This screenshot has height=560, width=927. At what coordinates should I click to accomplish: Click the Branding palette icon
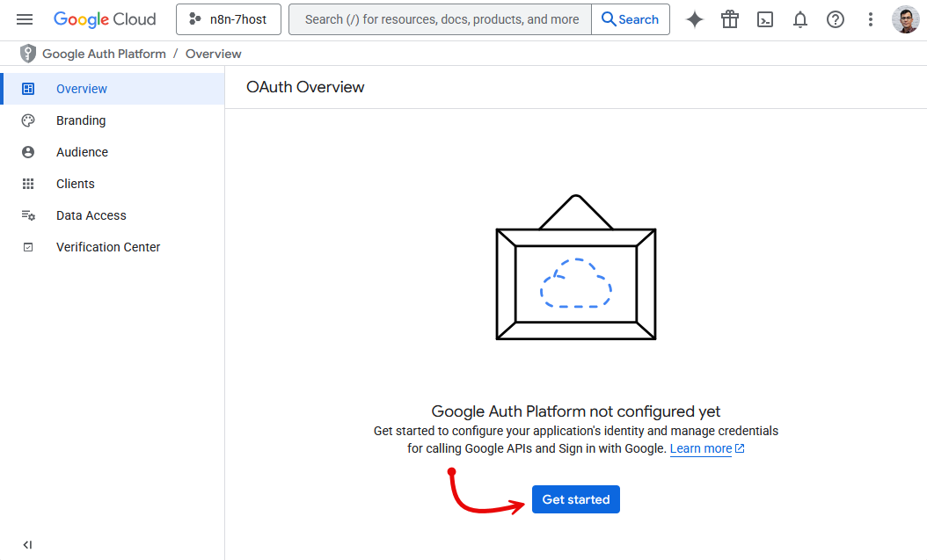click(28, 120)
